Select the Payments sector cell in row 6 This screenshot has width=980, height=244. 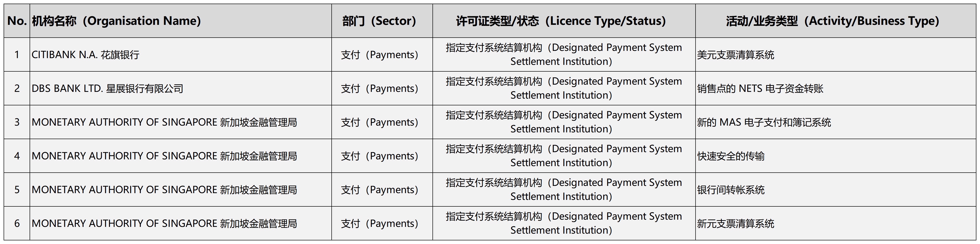[x=382, y=224]
